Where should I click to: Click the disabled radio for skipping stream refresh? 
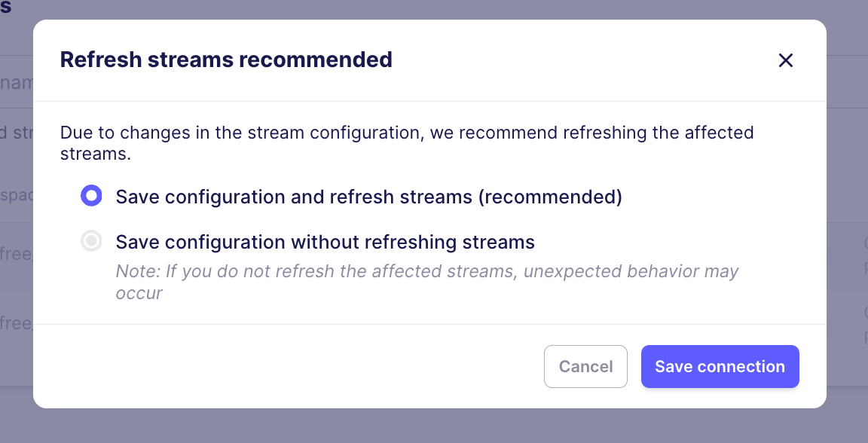click(91, 240)
